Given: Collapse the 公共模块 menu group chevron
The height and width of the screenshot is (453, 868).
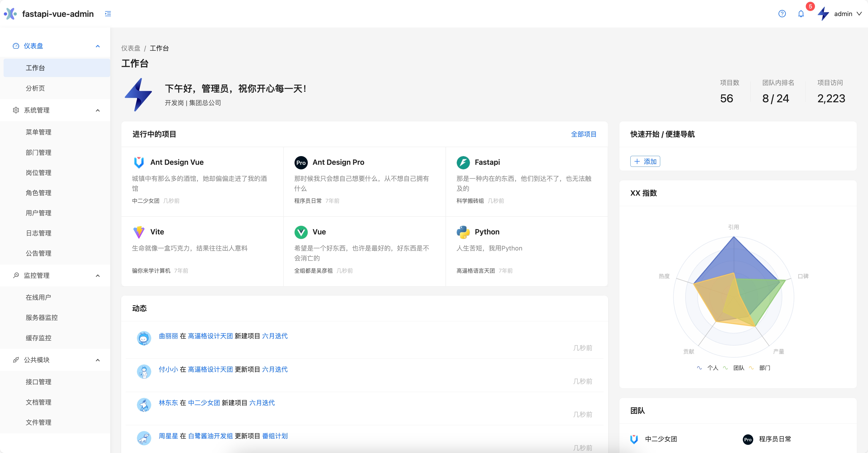Looking at the screenshot, I should tap(98, 360).
